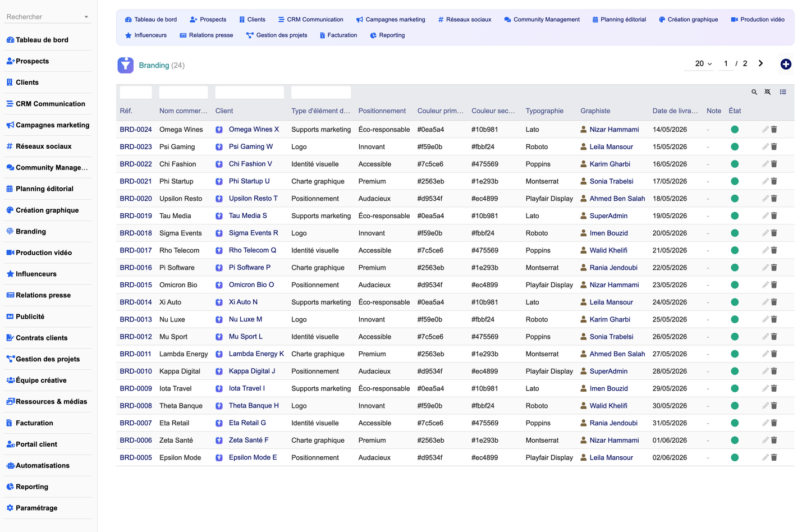Screen dimensions: 811x532
Task: Delete row BRD-0022 with trash icon
Action: point(774,164)
